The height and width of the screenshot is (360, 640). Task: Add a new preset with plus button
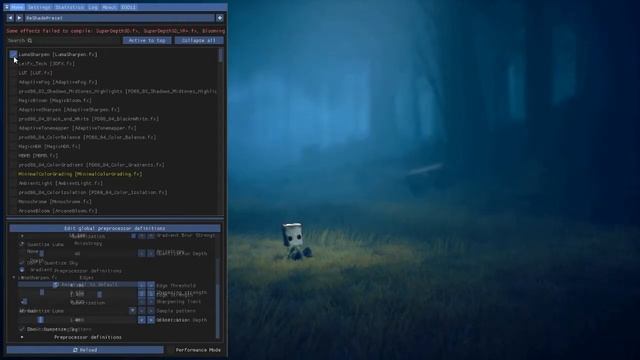pyautogui.click(x=220, y=18)
